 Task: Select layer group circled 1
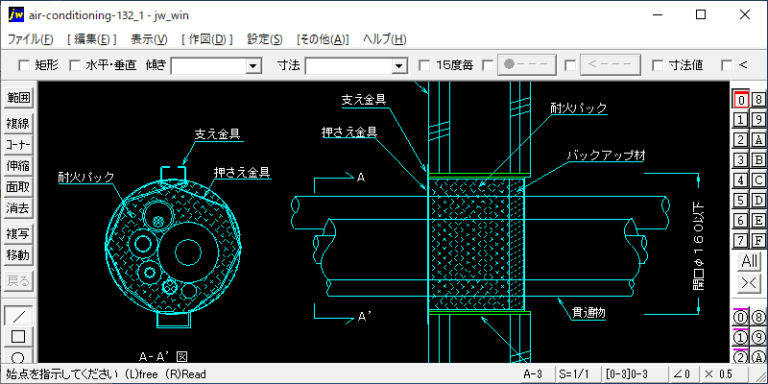coord(741,337)
